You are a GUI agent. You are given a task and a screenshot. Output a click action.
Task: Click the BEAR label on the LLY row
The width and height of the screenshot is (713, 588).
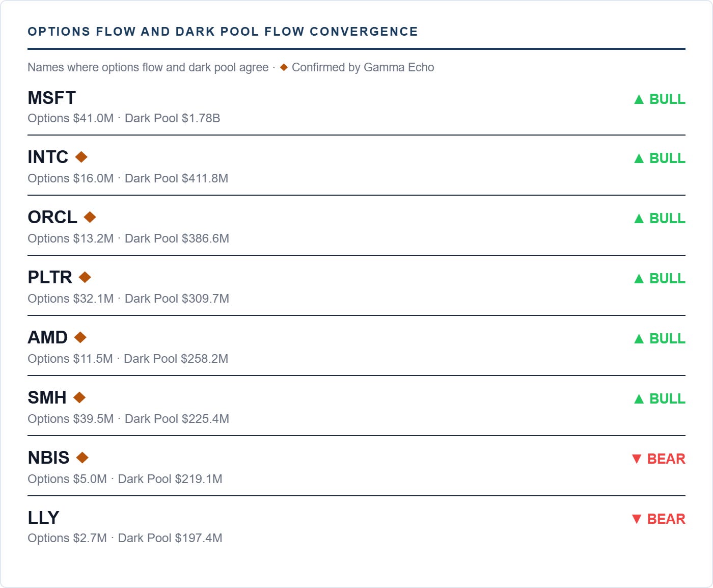coord(666,519)
